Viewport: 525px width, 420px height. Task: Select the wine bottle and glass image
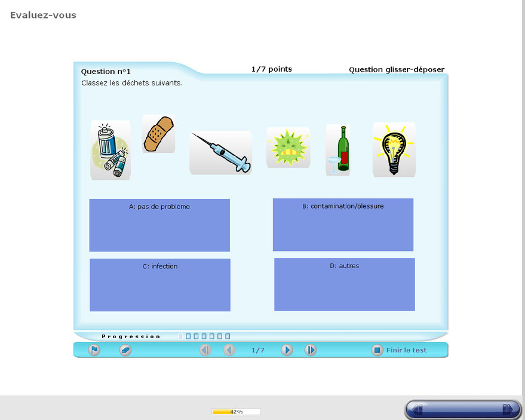click(x=338, y=150)
